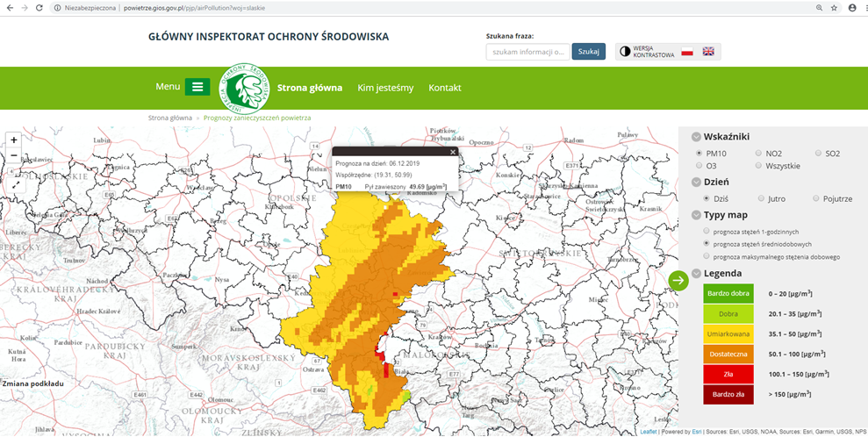Screen dimensions: 868x437
Task: Close the PM10 forecast popup
Action: point(453,152)
